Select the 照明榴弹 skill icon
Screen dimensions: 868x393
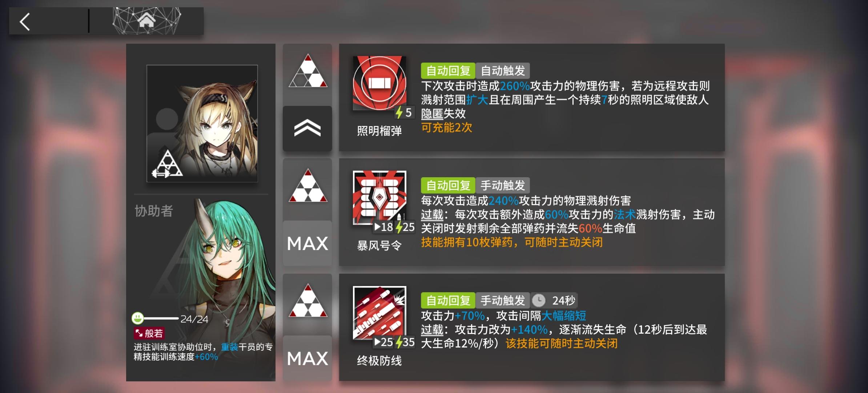[379, 83]
